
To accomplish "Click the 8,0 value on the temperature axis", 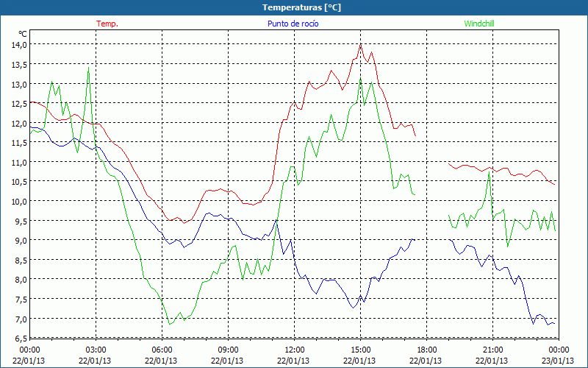I will point(21,280).
